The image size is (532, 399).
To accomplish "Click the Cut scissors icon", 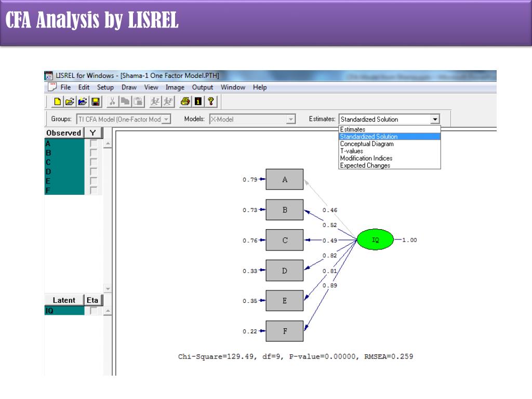I will click(x=112, y=101).
